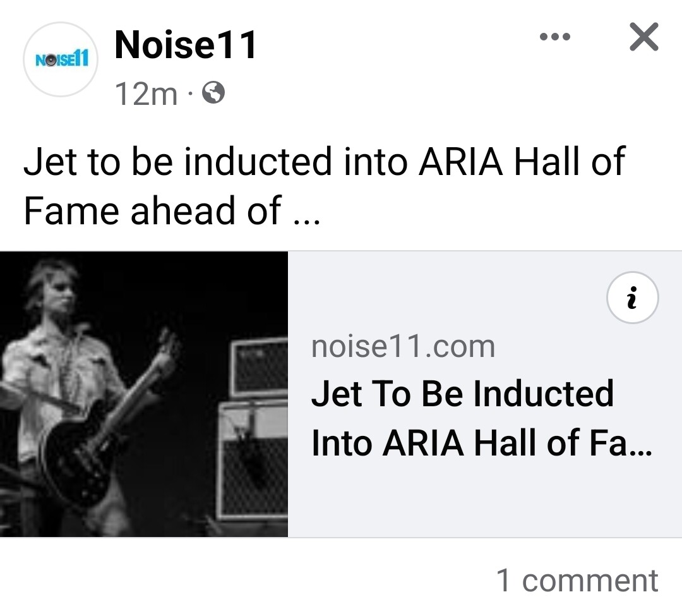The height and width of the screenshot is (616, 682).
Task: View the 1 comment link
Action: click(577, 581)
